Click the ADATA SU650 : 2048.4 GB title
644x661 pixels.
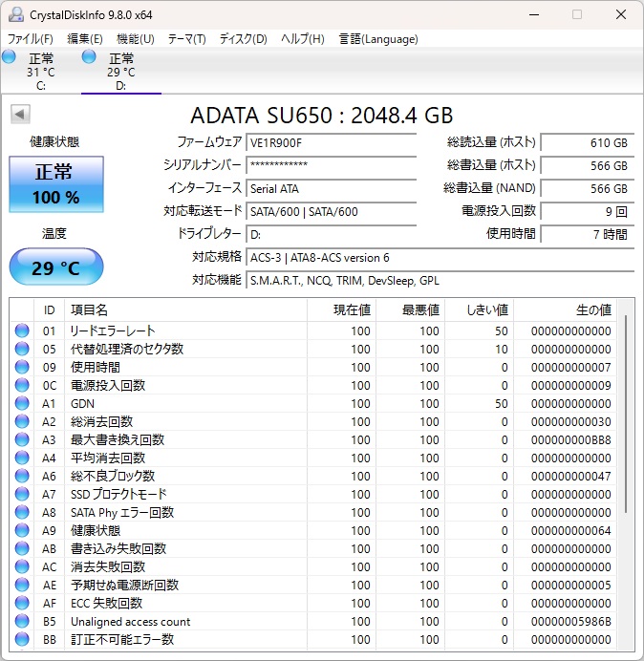321,115
